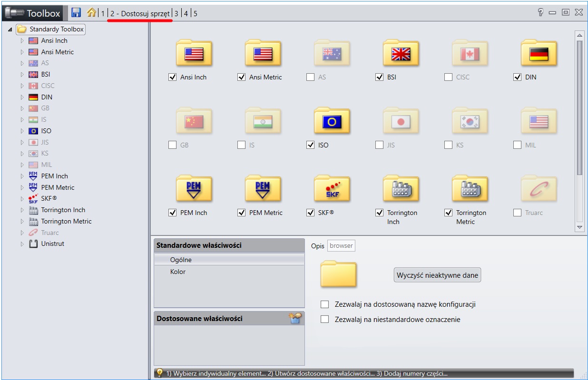
Task: Expand the DIN tree node
Action: coord(22,97)
